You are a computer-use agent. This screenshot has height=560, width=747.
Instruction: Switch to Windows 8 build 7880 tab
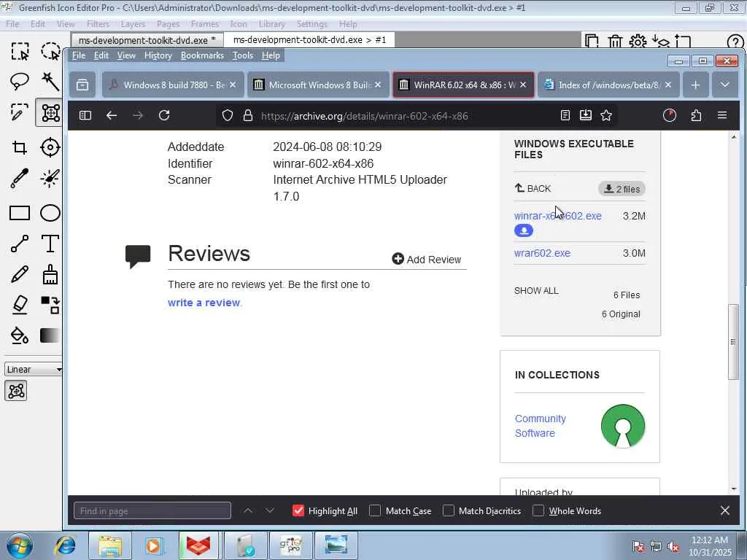point(174,85)
